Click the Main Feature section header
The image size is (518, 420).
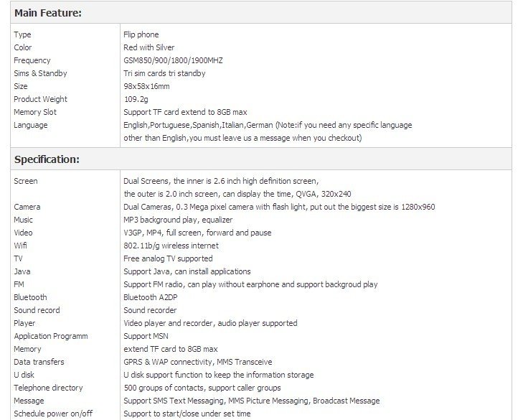47,13
